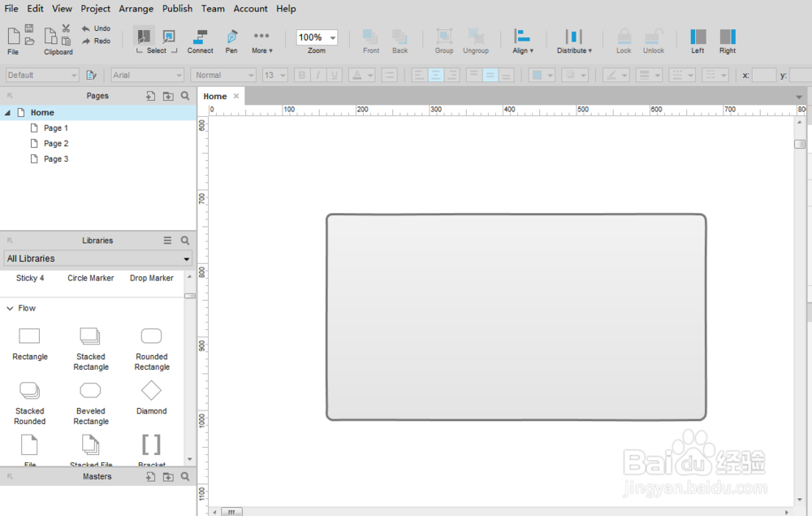The width and height of the screenshot is (812, 516).
Task: Send to Back icon
Action: click(x=400, y=37)
